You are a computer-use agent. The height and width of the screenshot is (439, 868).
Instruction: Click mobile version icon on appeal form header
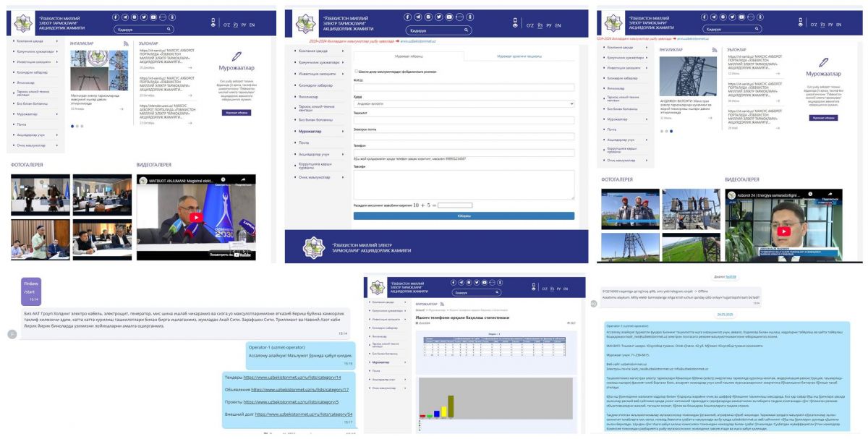(514, 22)
